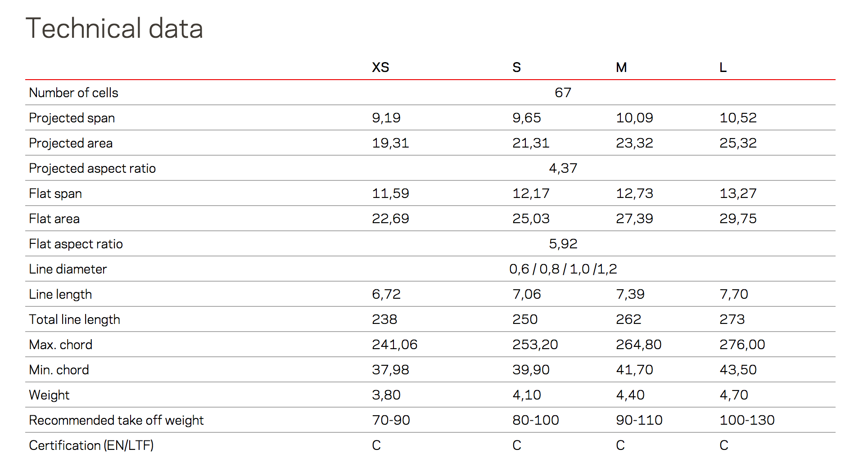The width and height of the screenshot is (868, 467).
Task: Select projected area value 23,32
Action: click(x=634, y=143)
